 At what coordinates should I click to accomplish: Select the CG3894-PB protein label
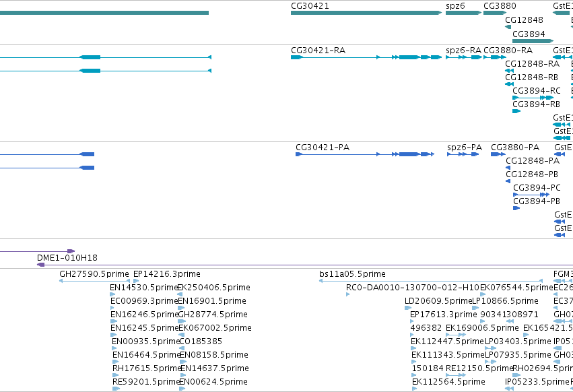537,201
